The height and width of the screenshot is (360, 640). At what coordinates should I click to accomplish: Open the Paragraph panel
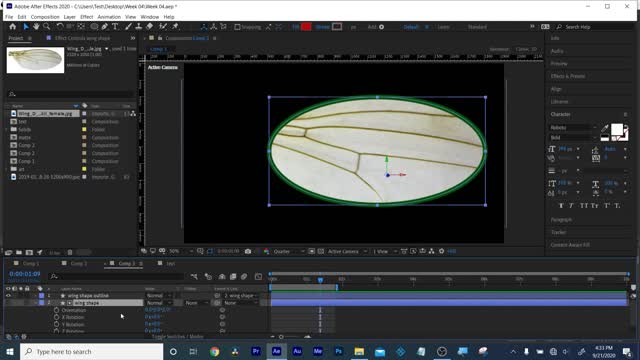561,220
